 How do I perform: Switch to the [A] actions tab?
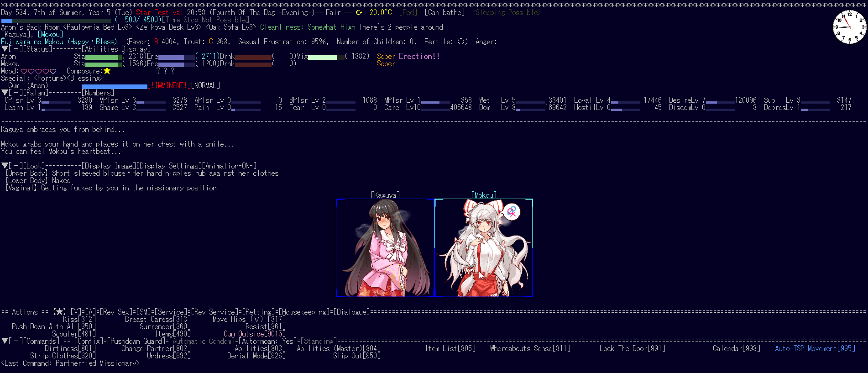point(90,312)
